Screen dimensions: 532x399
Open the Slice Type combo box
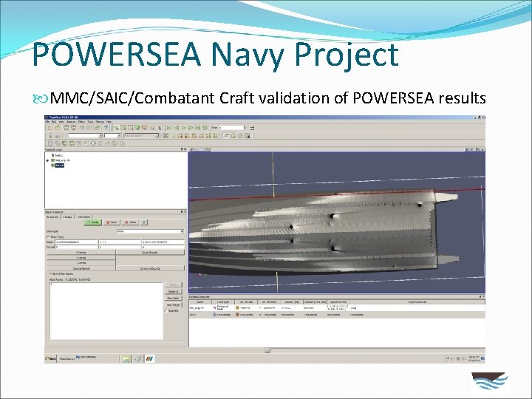150,231
